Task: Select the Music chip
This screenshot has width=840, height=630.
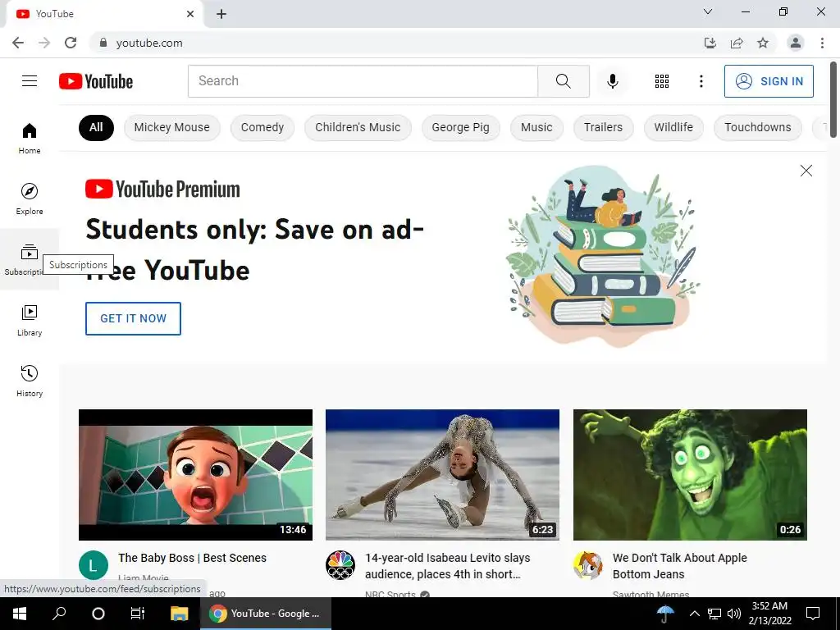Action: tap(536, 127)
